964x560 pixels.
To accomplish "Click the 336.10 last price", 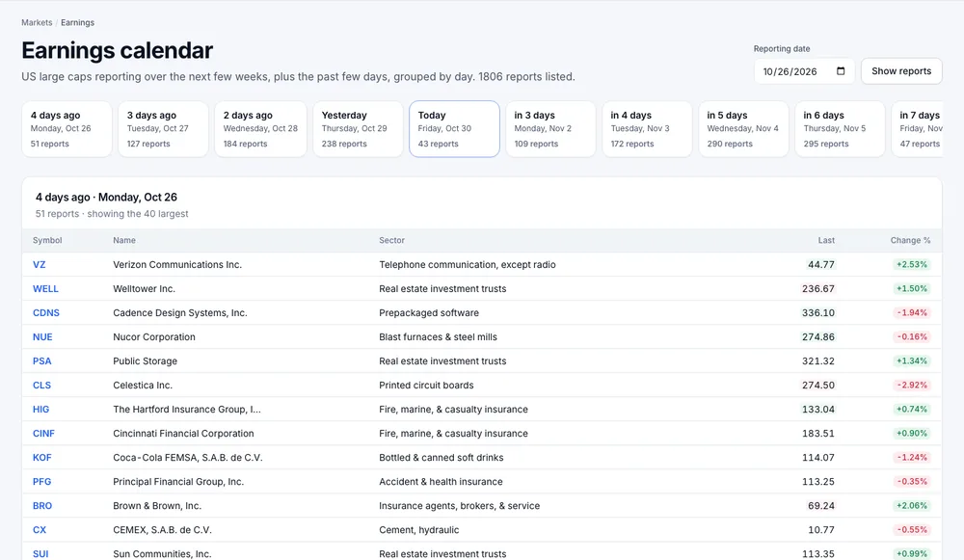I will [818, 313].
